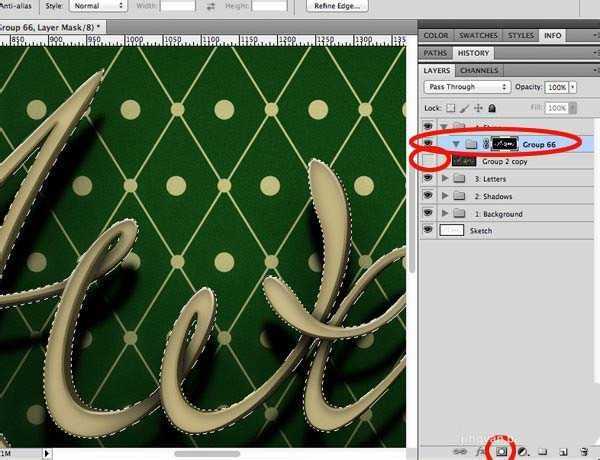Open the Pass Through blend mode dropdown
This screenshot has width=600, height=460.
pyautogui.click(x=466, y=88)
